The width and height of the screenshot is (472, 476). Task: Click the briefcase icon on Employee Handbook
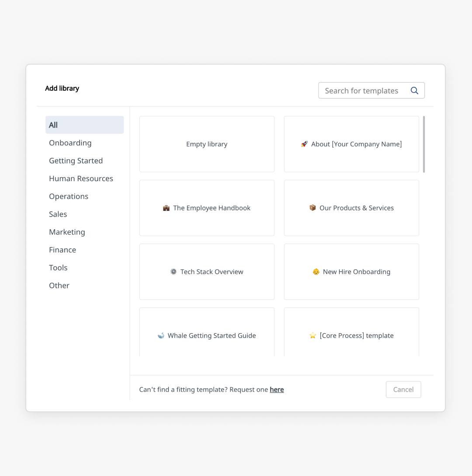pos(166,208)
